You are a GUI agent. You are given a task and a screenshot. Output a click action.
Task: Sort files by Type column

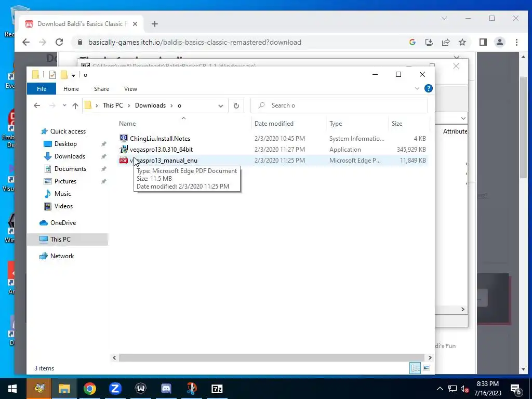coord(336,124)
